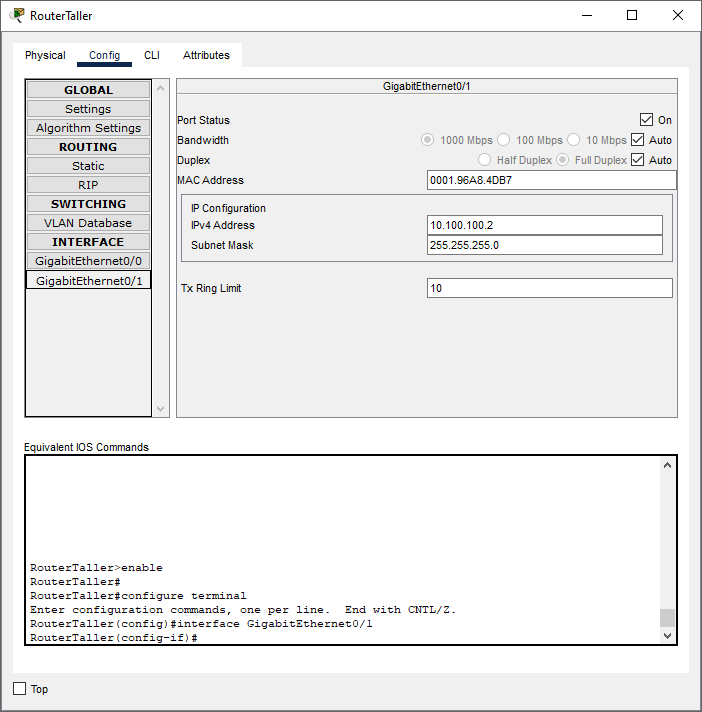Select GigabitEthernet0/0 interface
702x712 pixels.
tap(88, 261)
